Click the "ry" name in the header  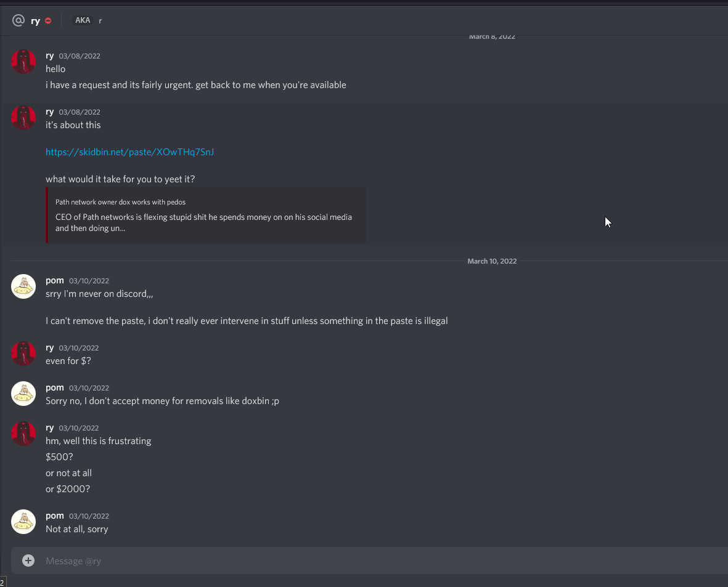(x=36, y=21)
